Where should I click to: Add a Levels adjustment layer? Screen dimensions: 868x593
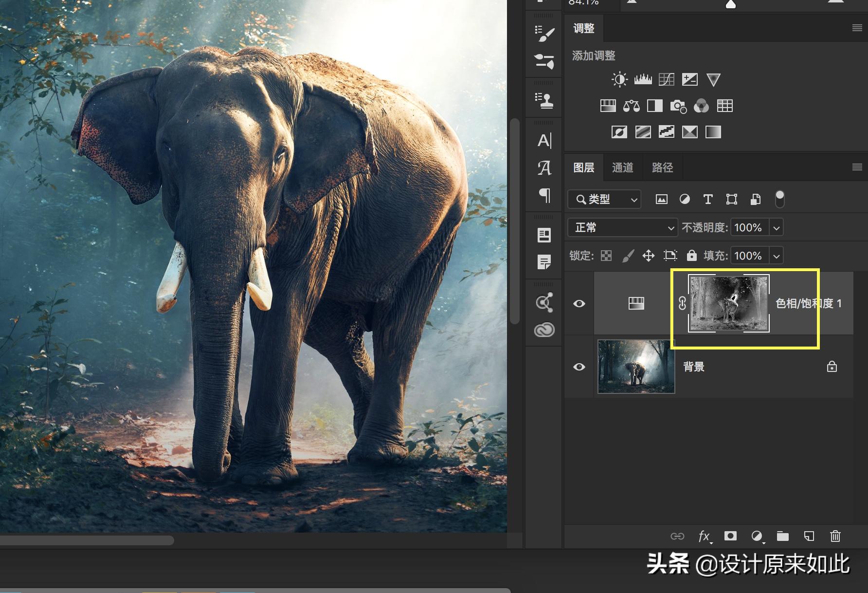click(x=643, y=79)
